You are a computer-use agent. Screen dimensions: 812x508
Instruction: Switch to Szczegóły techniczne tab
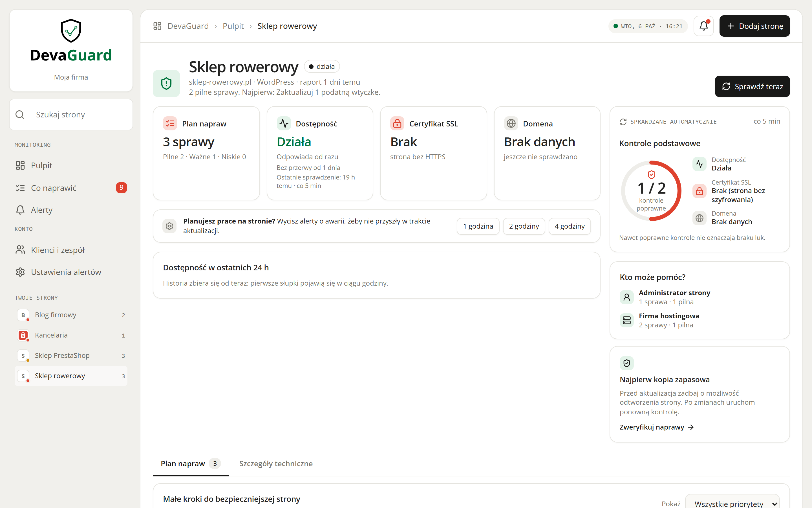[x=276, y=464]
